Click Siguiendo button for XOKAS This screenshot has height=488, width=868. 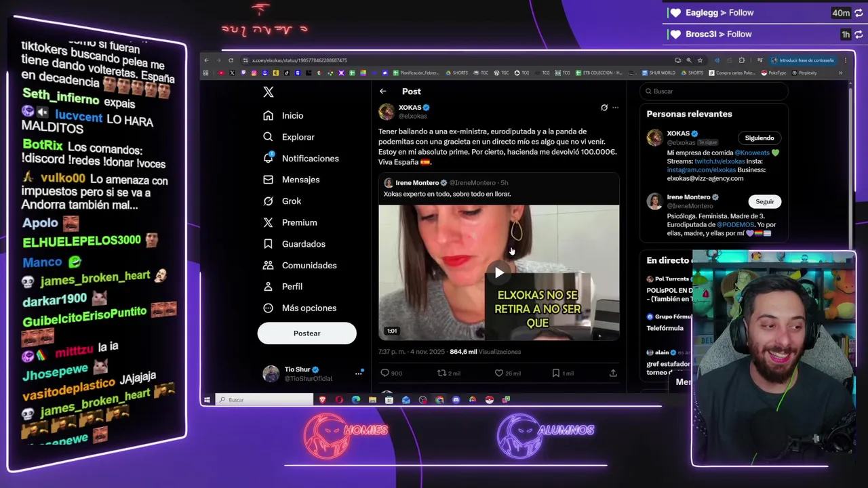[759, 138]
